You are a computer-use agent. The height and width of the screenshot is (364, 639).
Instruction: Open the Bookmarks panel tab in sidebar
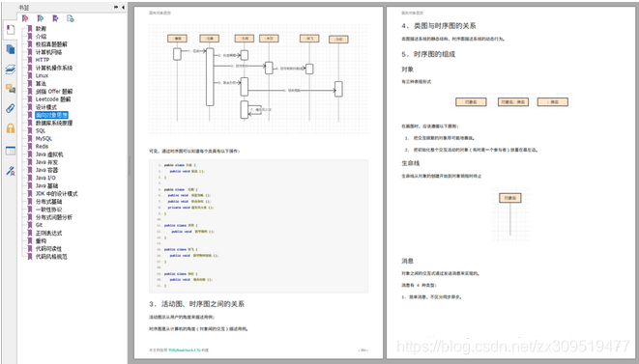pos(11,30)
